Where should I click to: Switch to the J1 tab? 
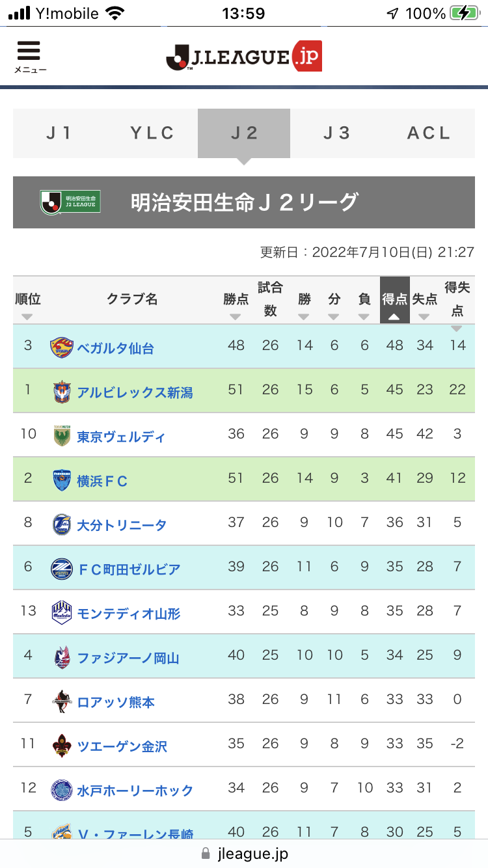(x=59, y=133)
